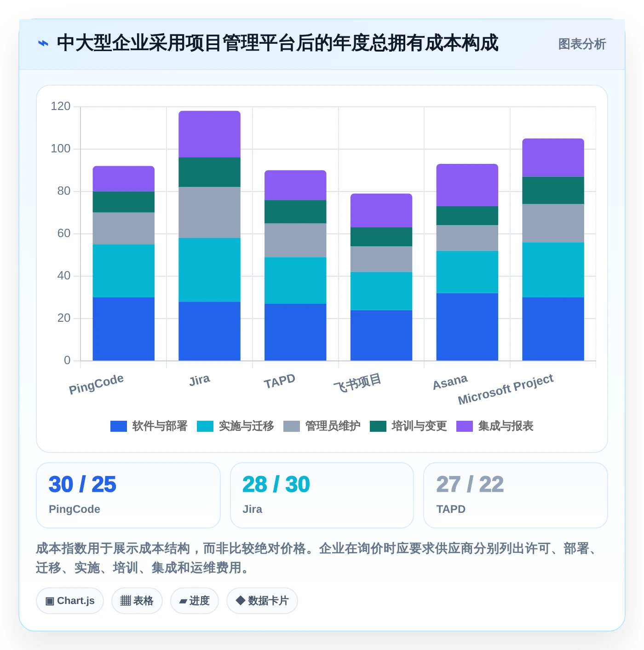Screen dimensions: 644x650
Task: Click the gray segment of 飞书项目 bar
Action: (381, 259)
